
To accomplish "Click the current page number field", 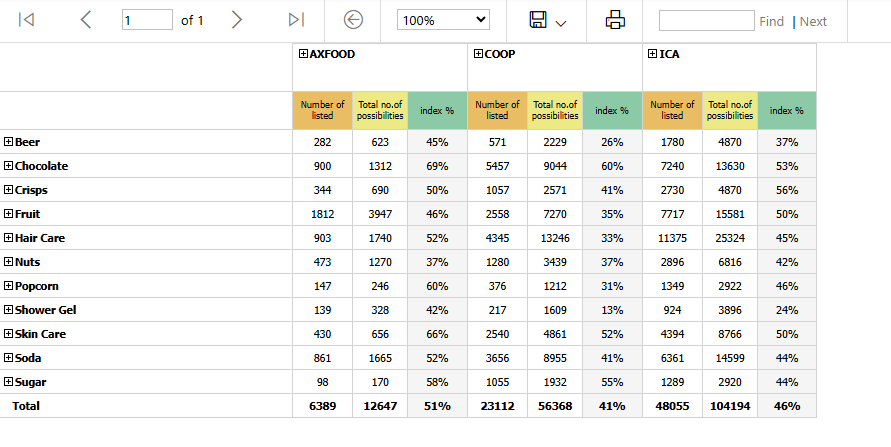I will (x=147, y=20).
